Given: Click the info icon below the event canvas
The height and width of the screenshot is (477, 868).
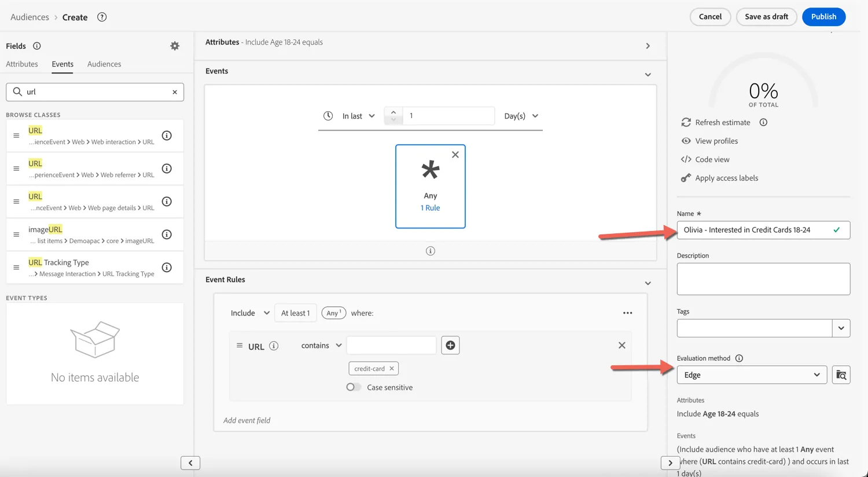Looking at the screenshot, I should pos(431,251).
